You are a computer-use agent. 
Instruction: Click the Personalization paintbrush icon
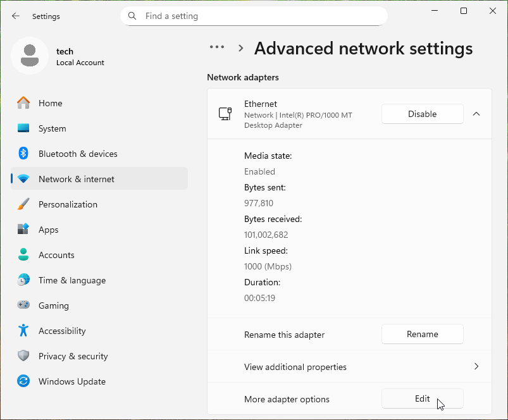23,204
